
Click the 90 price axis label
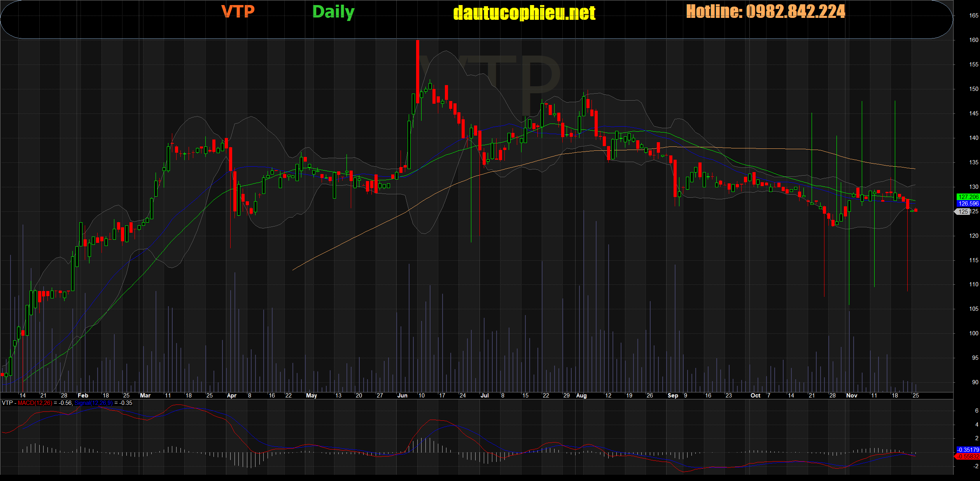[x=975, y=382]
